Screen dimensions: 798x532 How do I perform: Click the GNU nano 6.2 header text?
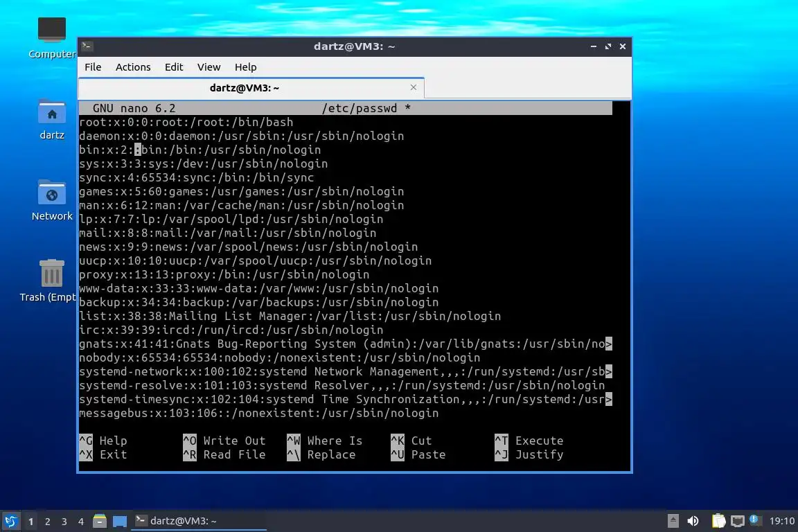click(134, 108)
